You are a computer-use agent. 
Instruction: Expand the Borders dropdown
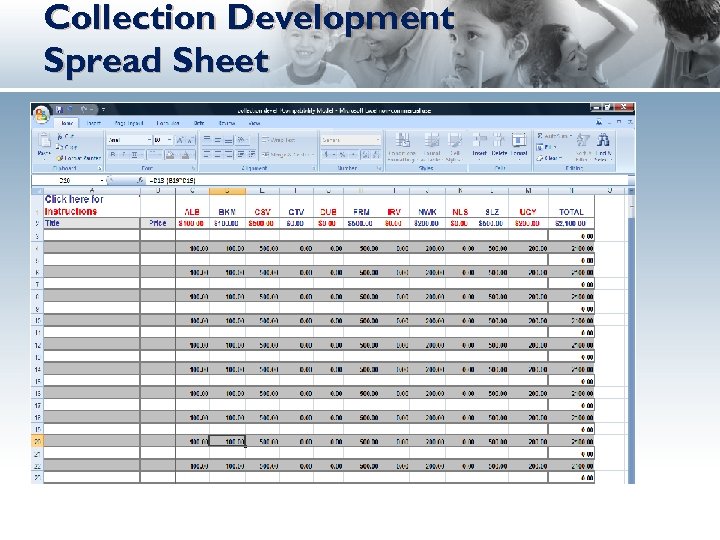pos(159,155)
